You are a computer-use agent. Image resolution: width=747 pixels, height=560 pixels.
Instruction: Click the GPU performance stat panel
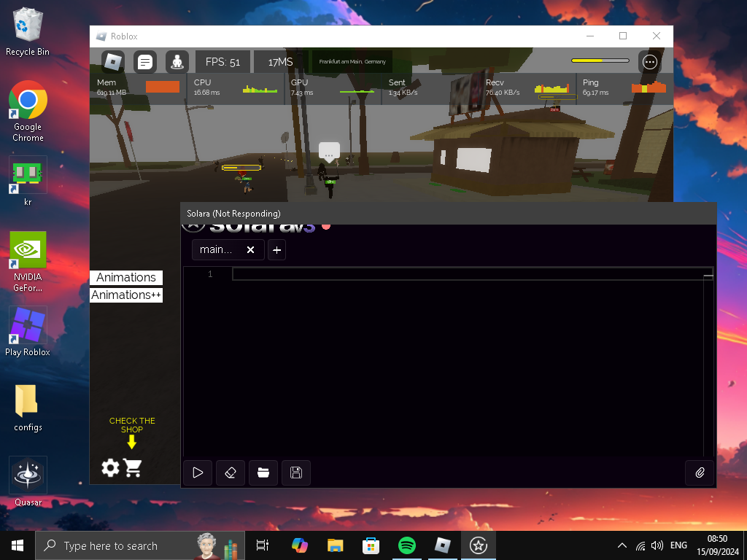(x=333, y=87)
